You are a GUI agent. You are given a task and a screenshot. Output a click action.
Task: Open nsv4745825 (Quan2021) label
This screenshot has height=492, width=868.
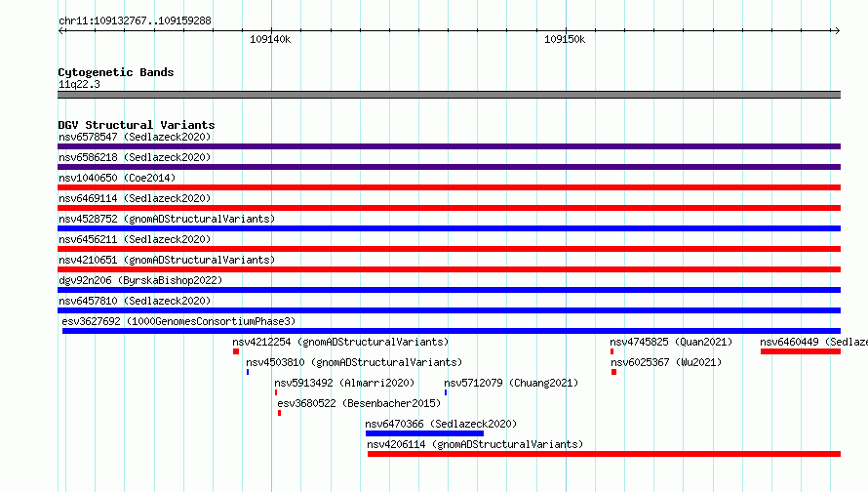[671, 342]
